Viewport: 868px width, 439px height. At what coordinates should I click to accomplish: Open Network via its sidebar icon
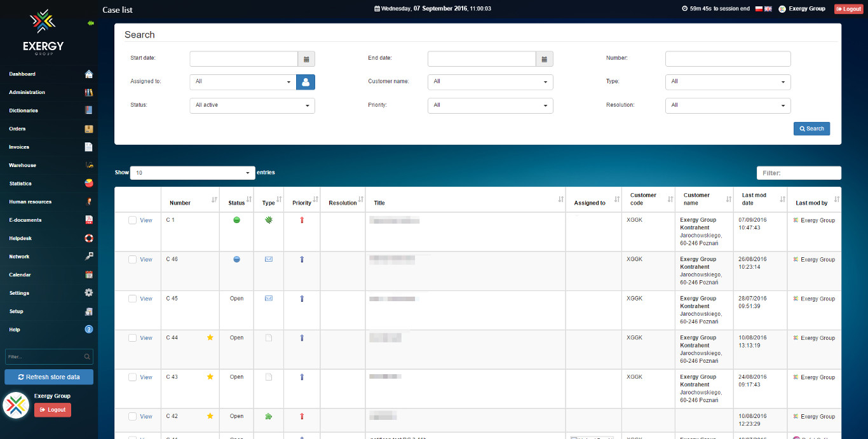pos(89,257)
